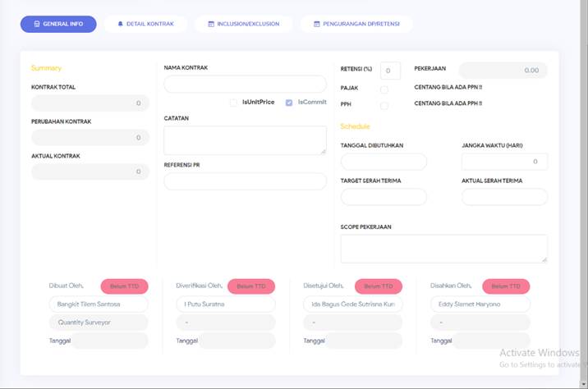
Task: Click the Referensi PR field
Action: tap(245, 181)
